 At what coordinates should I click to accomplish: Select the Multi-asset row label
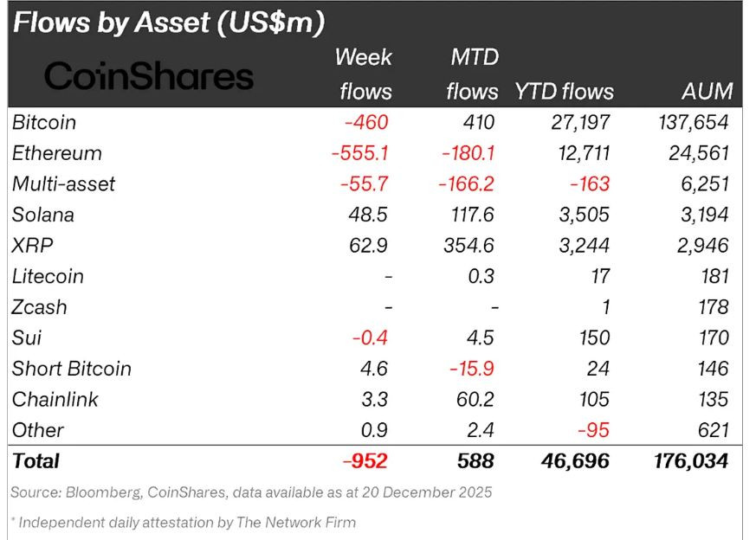[63, 184]
